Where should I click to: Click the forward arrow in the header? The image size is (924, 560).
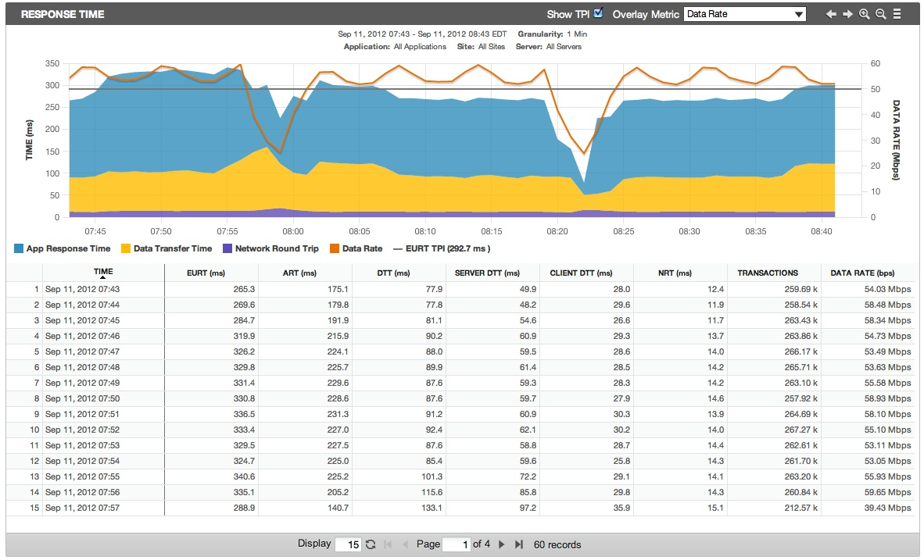pos(847,14)
